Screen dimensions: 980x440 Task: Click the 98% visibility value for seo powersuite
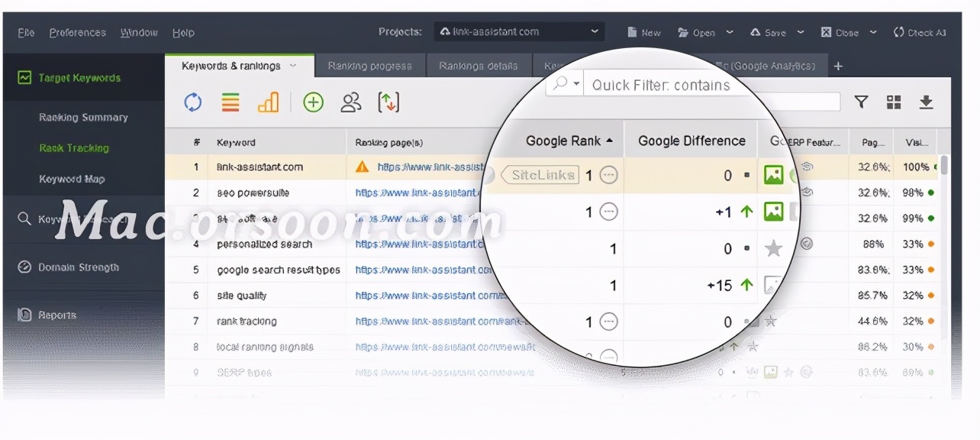tap(913, 193)
